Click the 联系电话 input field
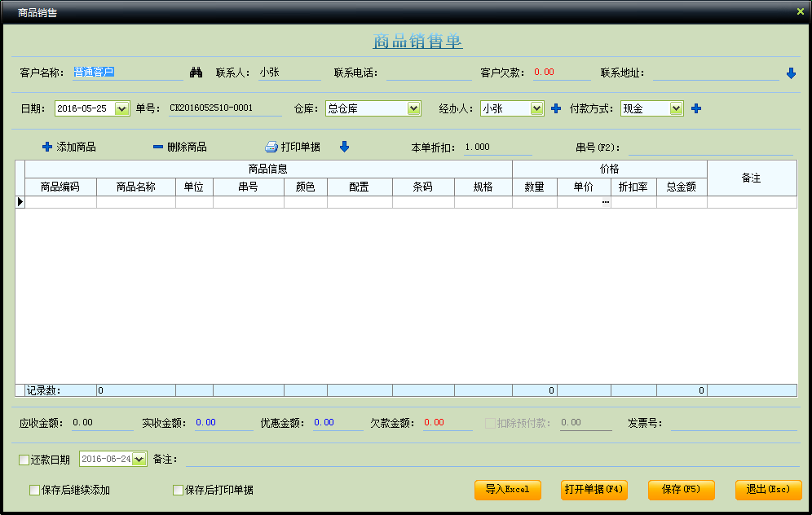Screen dimensions: 812x515 pyautogui.click(x=429, y=73)
